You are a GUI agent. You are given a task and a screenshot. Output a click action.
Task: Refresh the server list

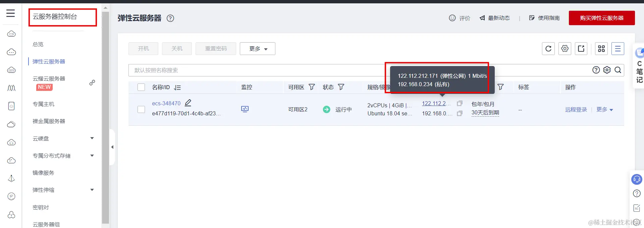pyautogui.click(x=548, y=49)
